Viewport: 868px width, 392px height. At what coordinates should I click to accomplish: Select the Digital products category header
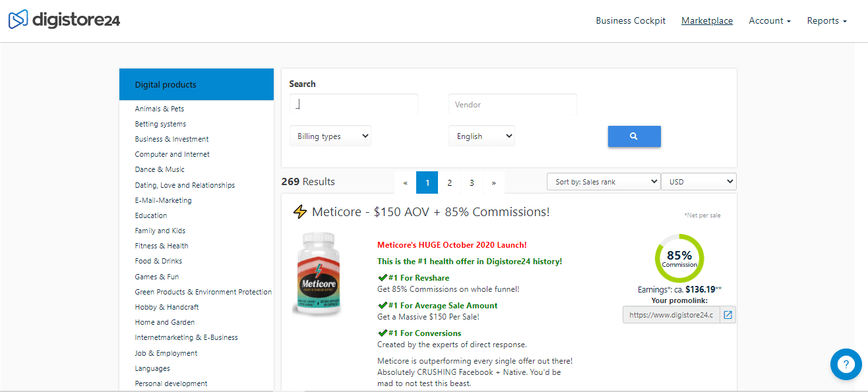pos(197,84)
